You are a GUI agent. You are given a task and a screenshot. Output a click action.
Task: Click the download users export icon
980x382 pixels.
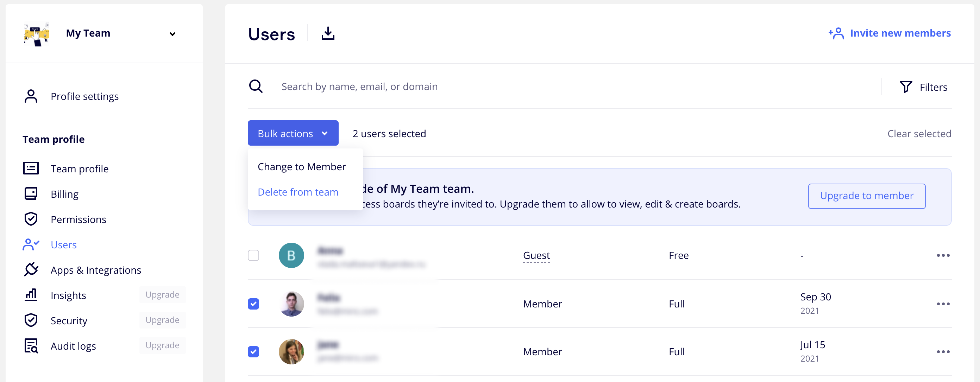328,33
